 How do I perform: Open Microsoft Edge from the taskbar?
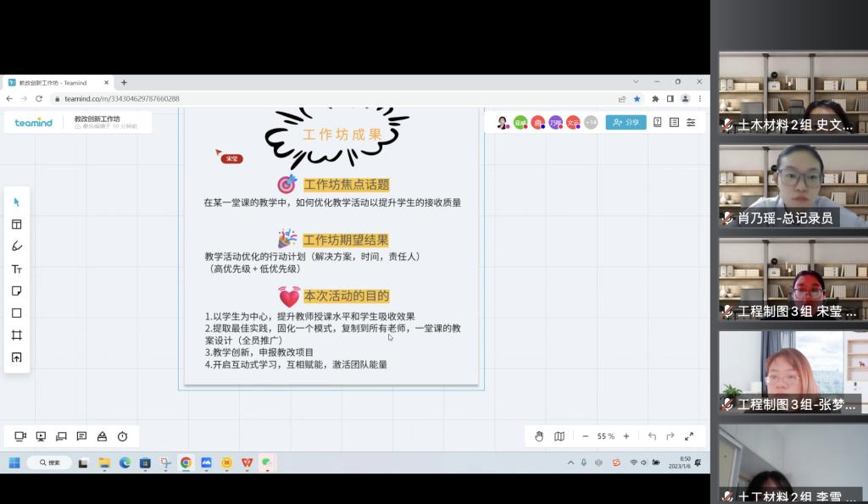pos(125,462)
